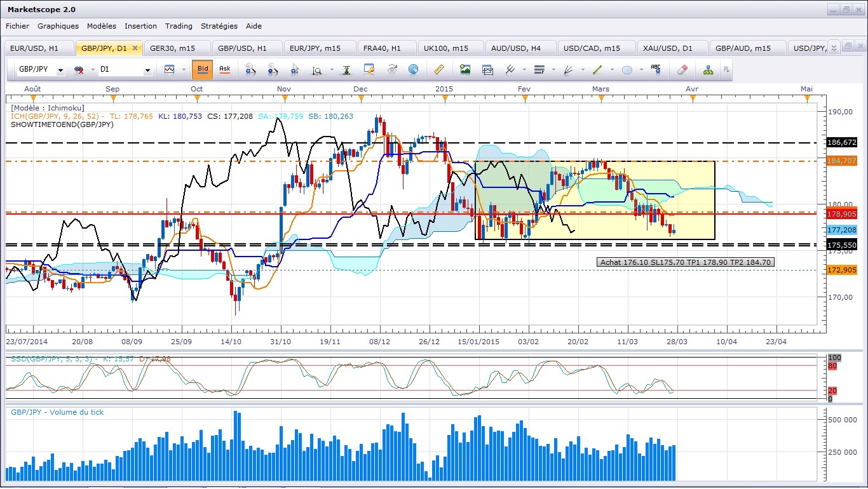Select the Andrews pitchfork drawing tool

(x=510, y=69)
